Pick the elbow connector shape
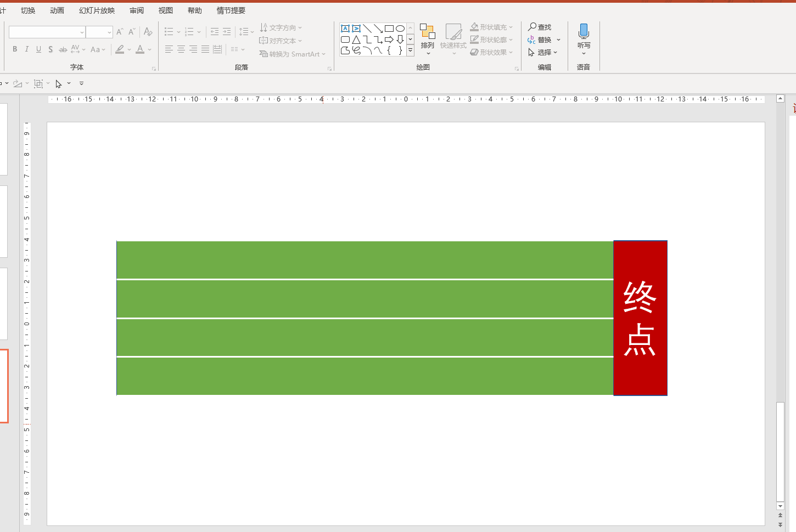 [367, 39]
